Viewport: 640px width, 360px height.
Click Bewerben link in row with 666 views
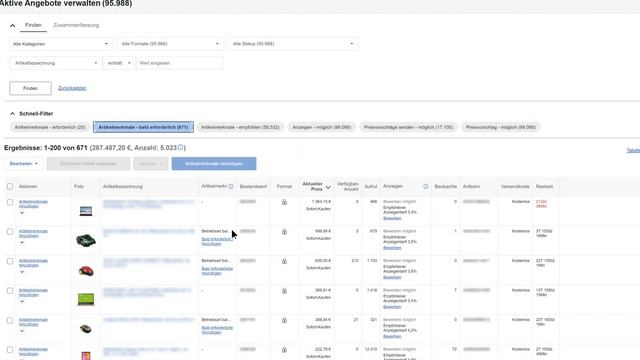[392, 218]
